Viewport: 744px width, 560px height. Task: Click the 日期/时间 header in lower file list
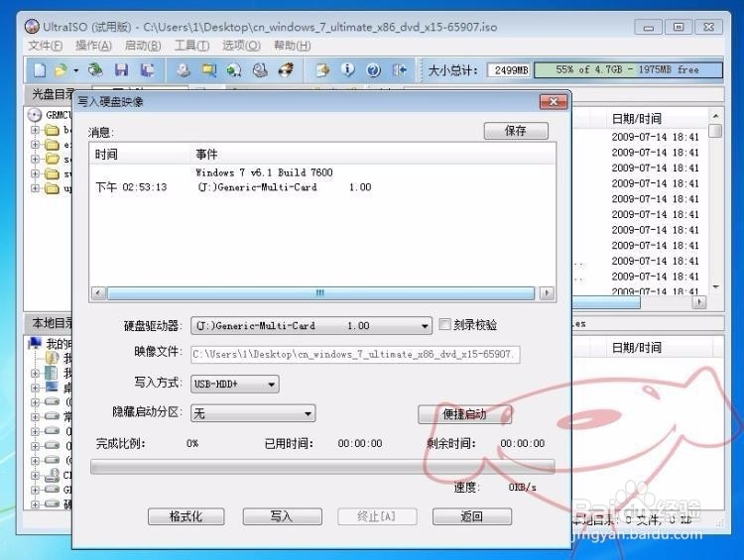[637, 348]
